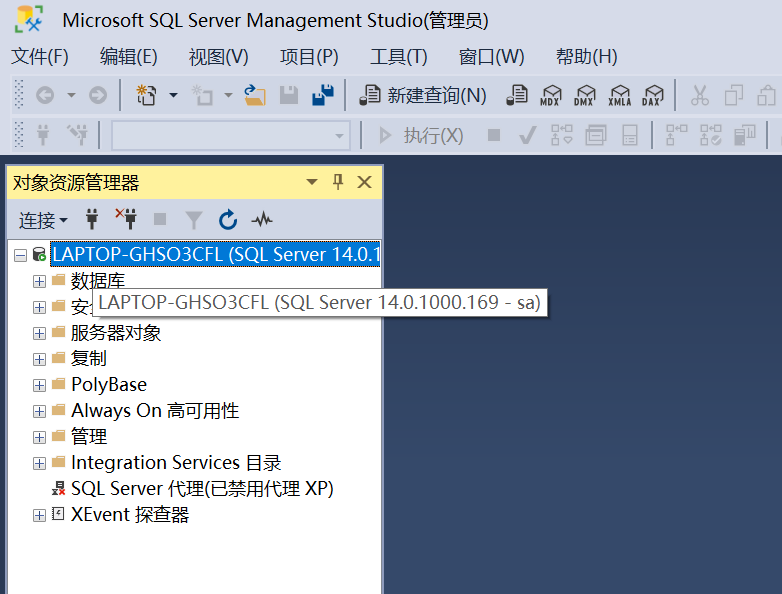Click the Navigate Backward arrow icon
Viewport: 782px width, 594px height.
pos(45,95)
